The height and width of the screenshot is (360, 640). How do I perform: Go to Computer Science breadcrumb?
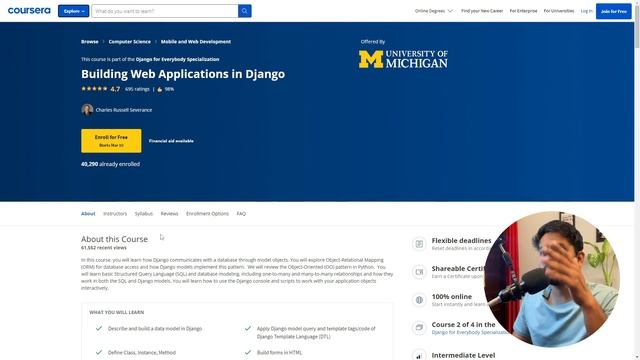point(129,42)
